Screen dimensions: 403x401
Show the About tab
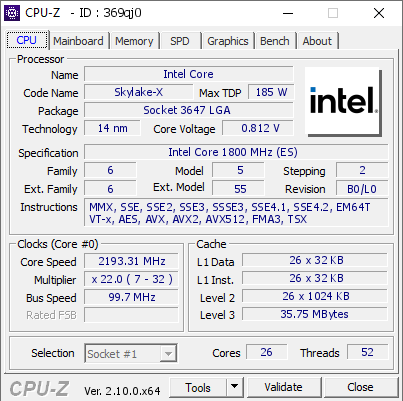click(x=317, y=41)
